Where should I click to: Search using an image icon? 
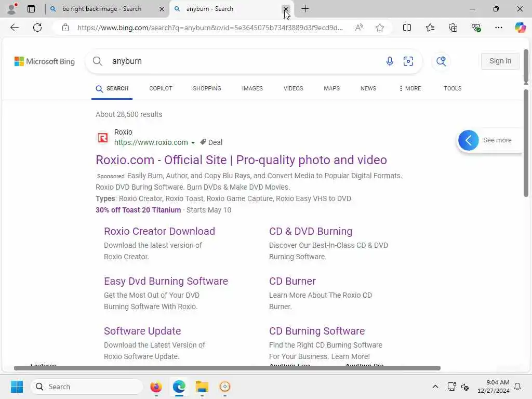pos(408,61)
